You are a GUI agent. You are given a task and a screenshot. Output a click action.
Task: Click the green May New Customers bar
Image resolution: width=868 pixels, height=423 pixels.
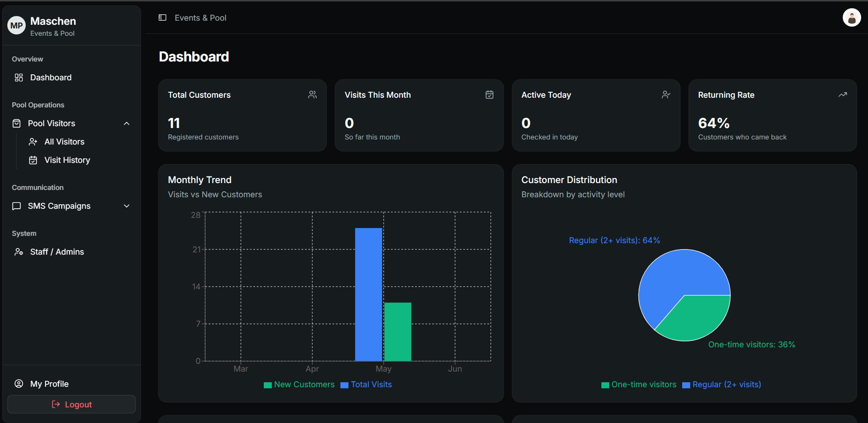(398, 332)
